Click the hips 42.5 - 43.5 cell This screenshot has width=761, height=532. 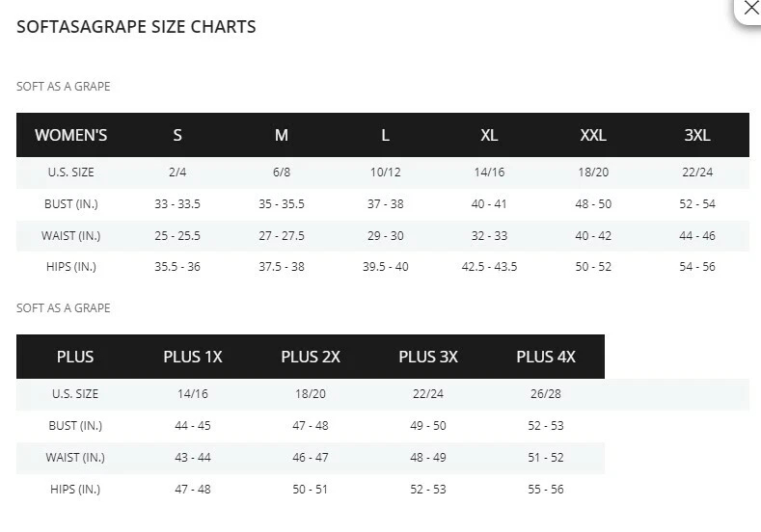tap(489, 267)
